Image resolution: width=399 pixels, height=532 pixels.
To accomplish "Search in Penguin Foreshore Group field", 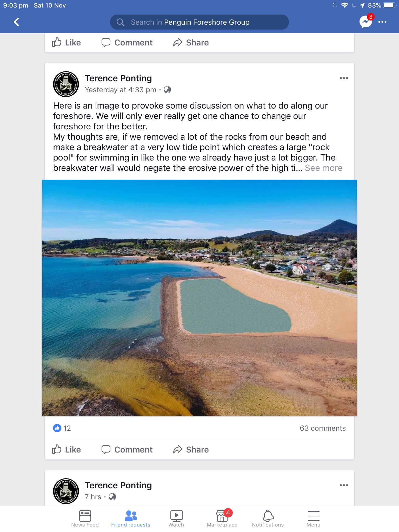I will click(x=199, y=22).
